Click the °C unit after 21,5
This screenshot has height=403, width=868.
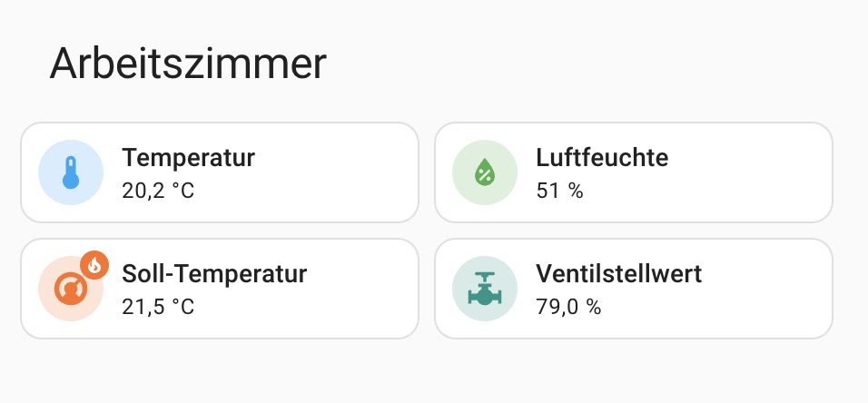pos(183,307)
